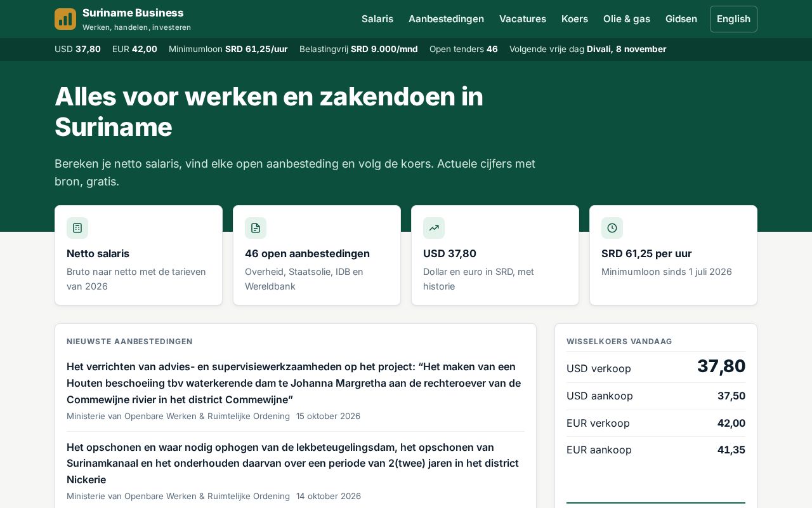Click the 15 oktober 2026 tender date
Screen dimensions: 812x508
pos(328,416)
